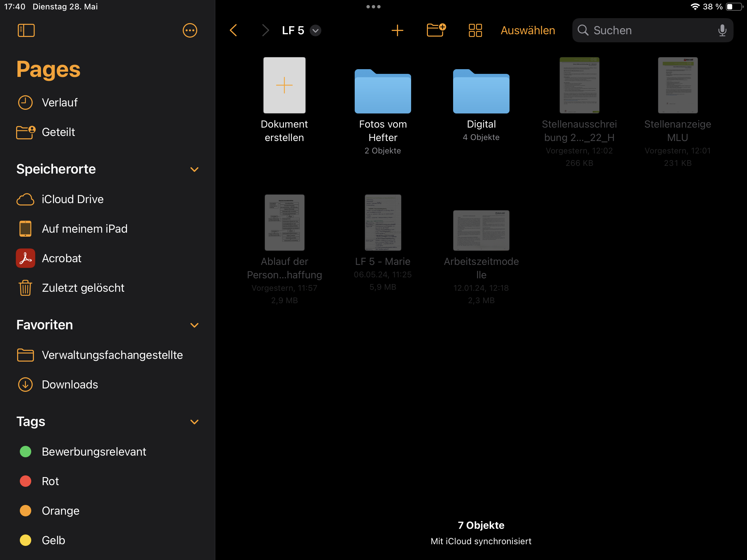
Task: Open the Acrobat location
Action: tap(61, 258)
